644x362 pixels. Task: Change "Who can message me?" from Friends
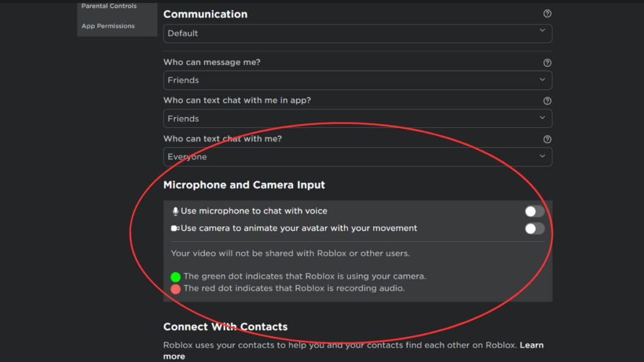(357, 80)
